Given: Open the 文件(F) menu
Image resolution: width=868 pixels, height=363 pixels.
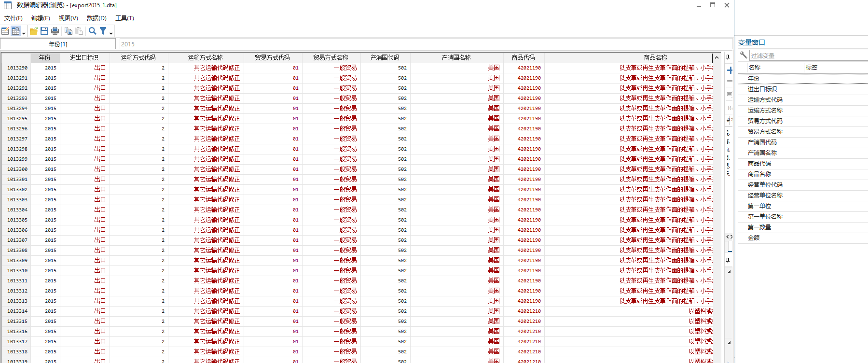Looking at the screenshot, I should (14, 18).
